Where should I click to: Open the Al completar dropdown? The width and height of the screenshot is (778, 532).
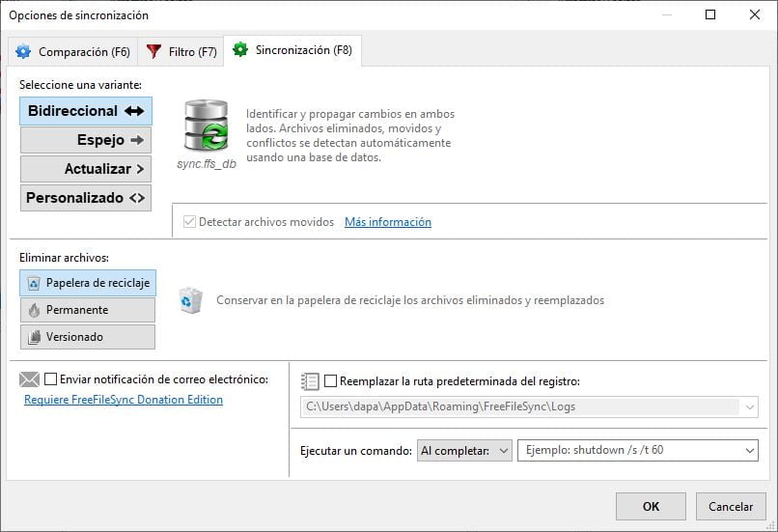pyautogui.click(x=464, y=451)
